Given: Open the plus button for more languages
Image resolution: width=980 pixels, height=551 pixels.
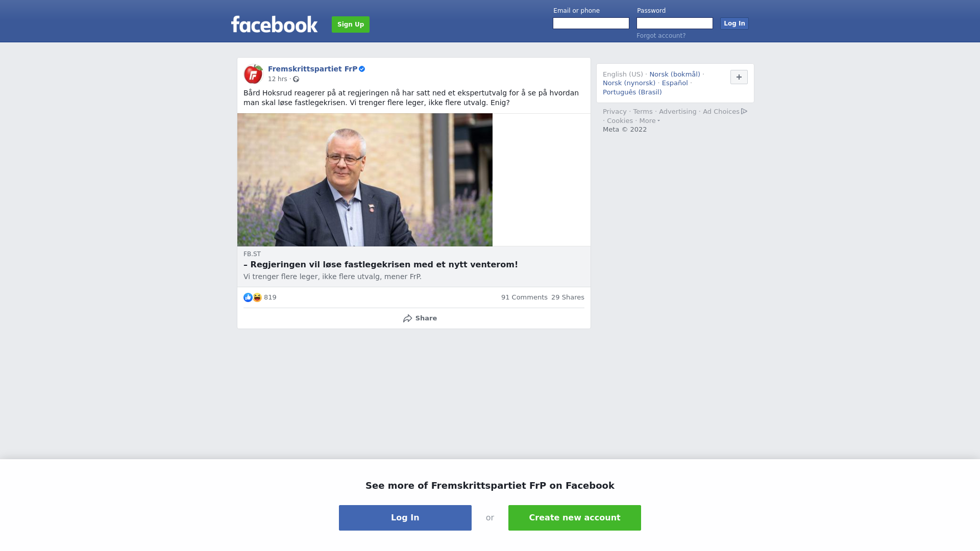Looking at the screenshot, I should click(739, 77).
